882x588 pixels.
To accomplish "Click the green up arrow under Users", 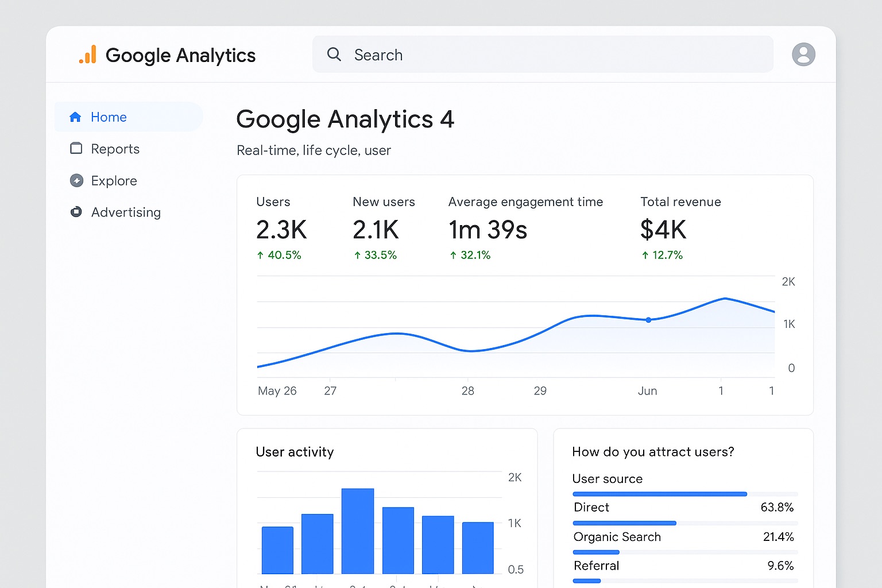I will [x=260, y=255].
